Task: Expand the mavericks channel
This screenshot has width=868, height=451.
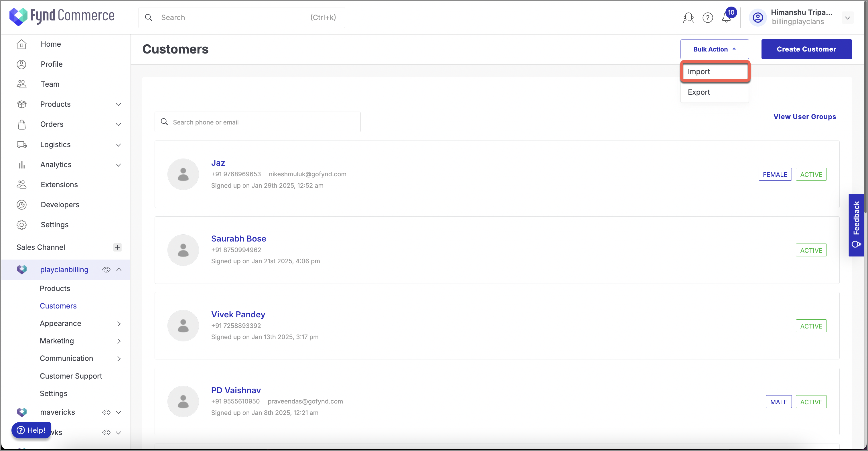Action: (x=118, y=412)
